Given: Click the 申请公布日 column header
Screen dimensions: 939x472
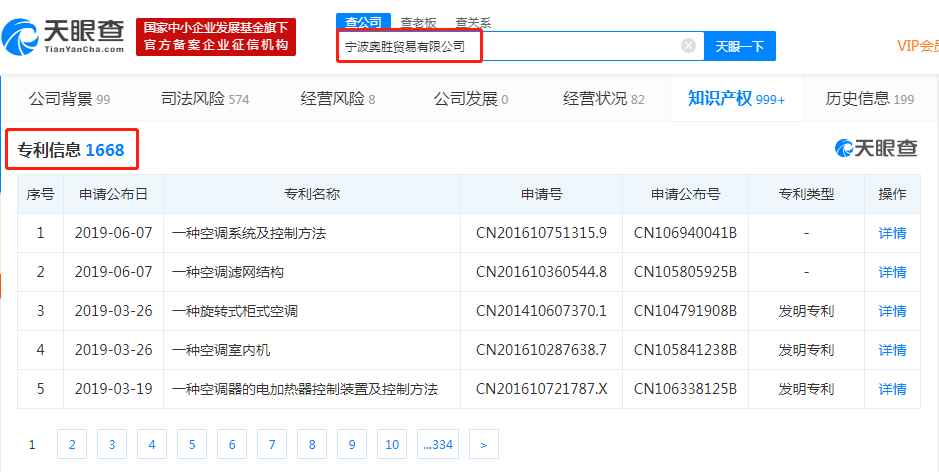Looking at the screenshot, I should tap(113, 194).
